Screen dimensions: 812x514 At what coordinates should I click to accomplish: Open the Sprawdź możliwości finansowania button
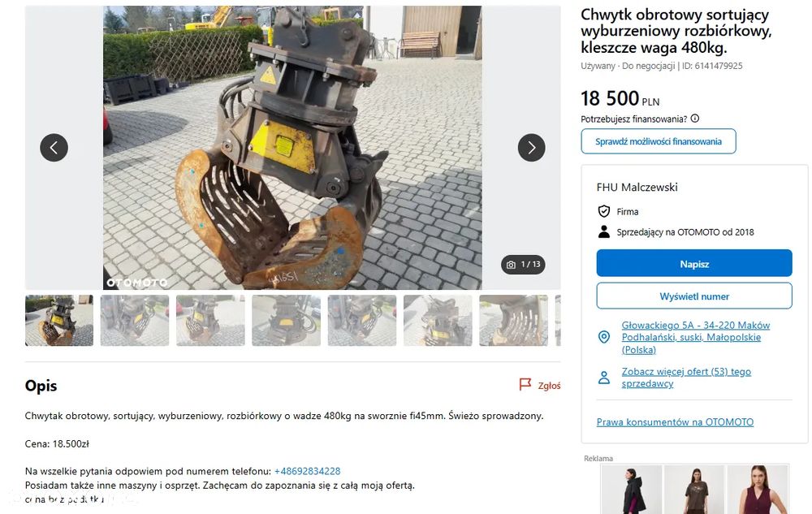(x=659, y=141)
